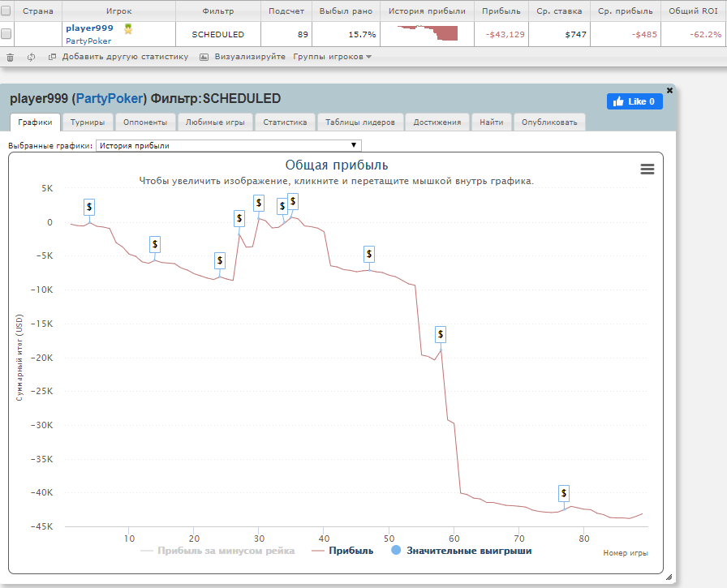Switch to the 'Турниры' tab
This screenshot has width=727, height=588.
pyautogui.click(x=88, y=122)
